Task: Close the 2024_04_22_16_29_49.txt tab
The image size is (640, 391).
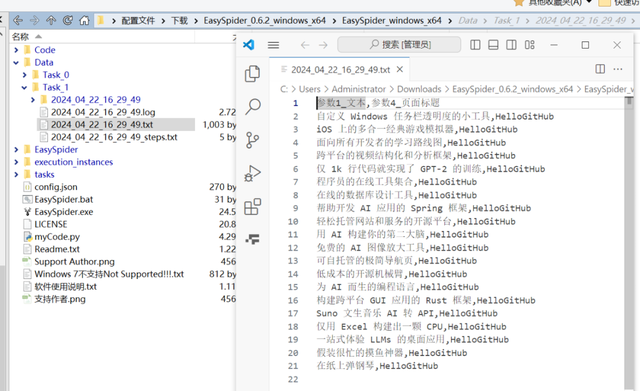Action: (x=400, y=69)
